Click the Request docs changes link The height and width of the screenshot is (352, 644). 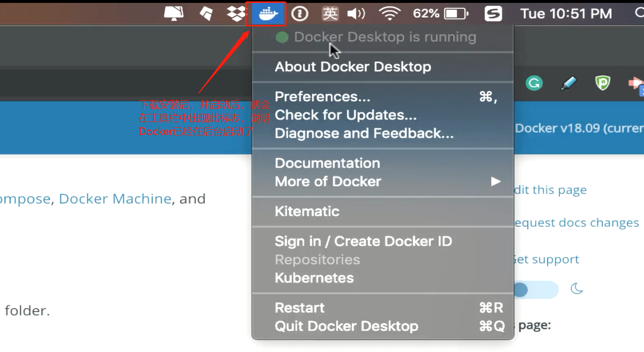576,223
